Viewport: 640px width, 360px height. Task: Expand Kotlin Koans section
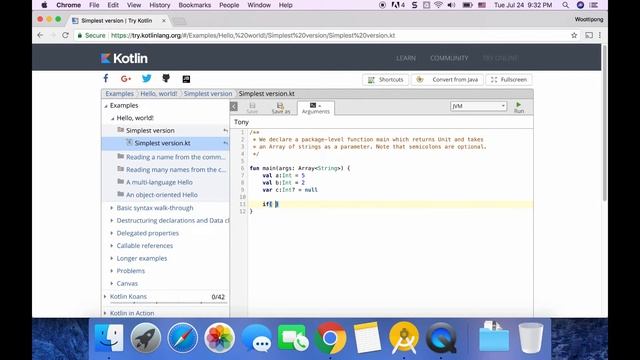[105, 297]
